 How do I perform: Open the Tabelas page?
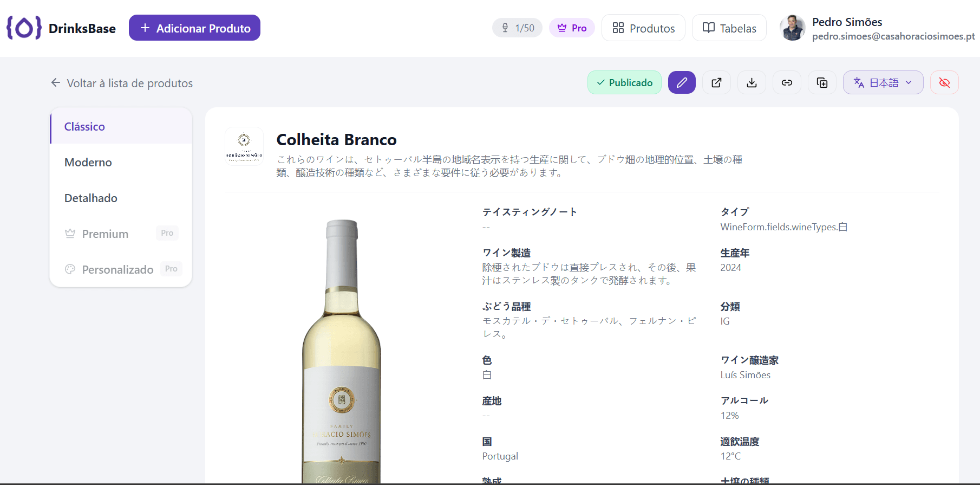click(729, 28)
